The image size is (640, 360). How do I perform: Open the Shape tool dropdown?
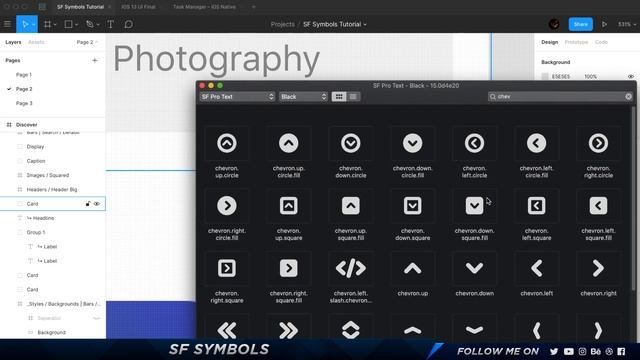[76, 24]
